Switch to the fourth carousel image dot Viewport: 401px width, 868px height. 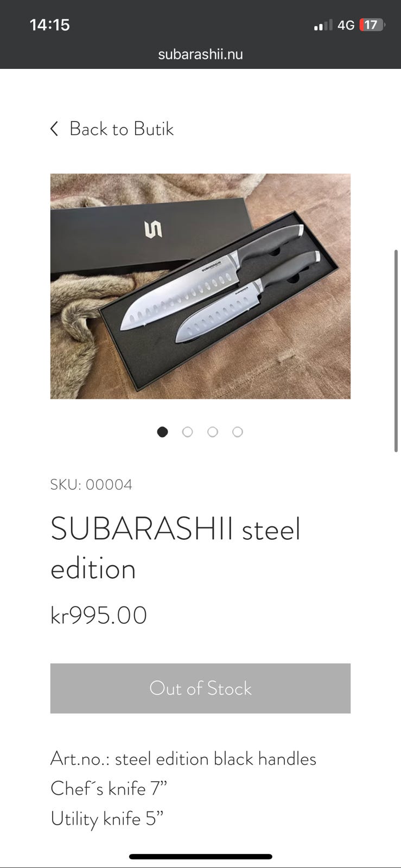click(x=238, y=432)
